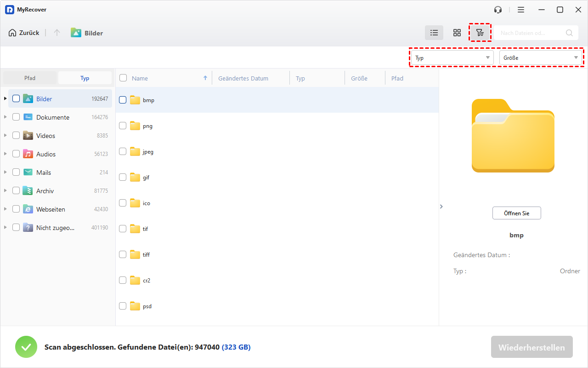Toggle the filter funnel icon
Viewport: 588px width, 368px height.
(480, 33)
